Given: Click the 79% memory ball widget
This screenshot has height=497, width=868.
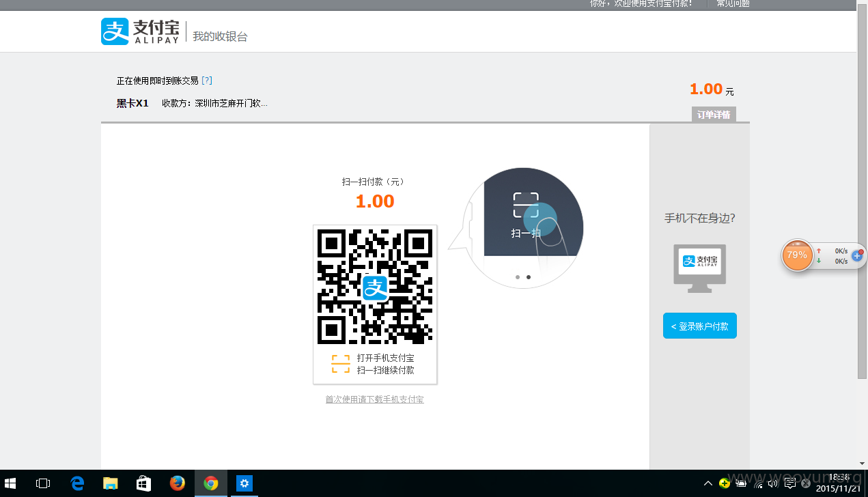Looking at the screenshot, I should [x=797, y=255].
